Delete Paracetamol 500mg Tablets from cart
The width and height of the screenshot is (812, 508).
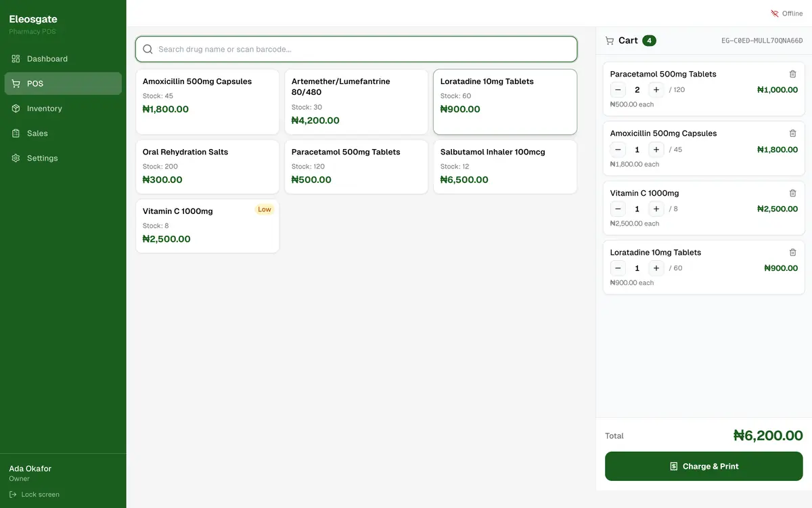[x=793, y=74]
